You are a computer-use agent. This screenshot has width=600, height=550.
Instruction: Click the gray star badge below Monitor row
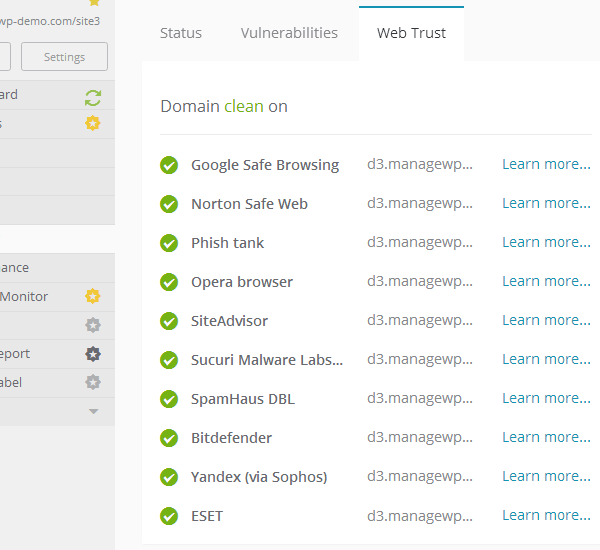(x=93, y=325)
